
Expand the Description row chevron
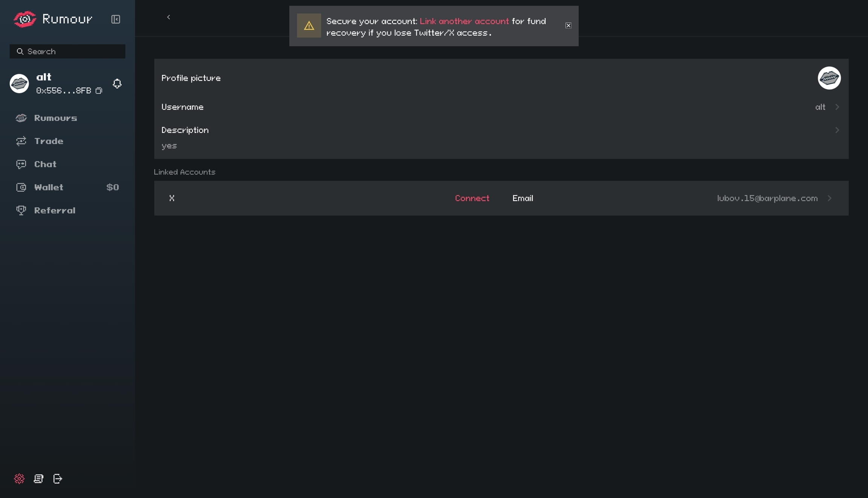[x=837, y=130]
